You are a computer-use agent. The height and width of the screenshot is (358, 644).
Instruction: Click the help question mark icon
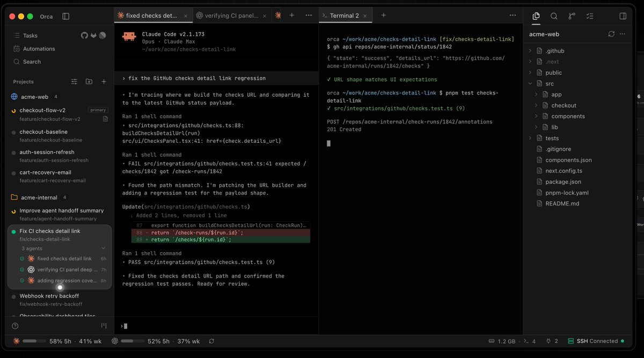[x=15, y=326]
